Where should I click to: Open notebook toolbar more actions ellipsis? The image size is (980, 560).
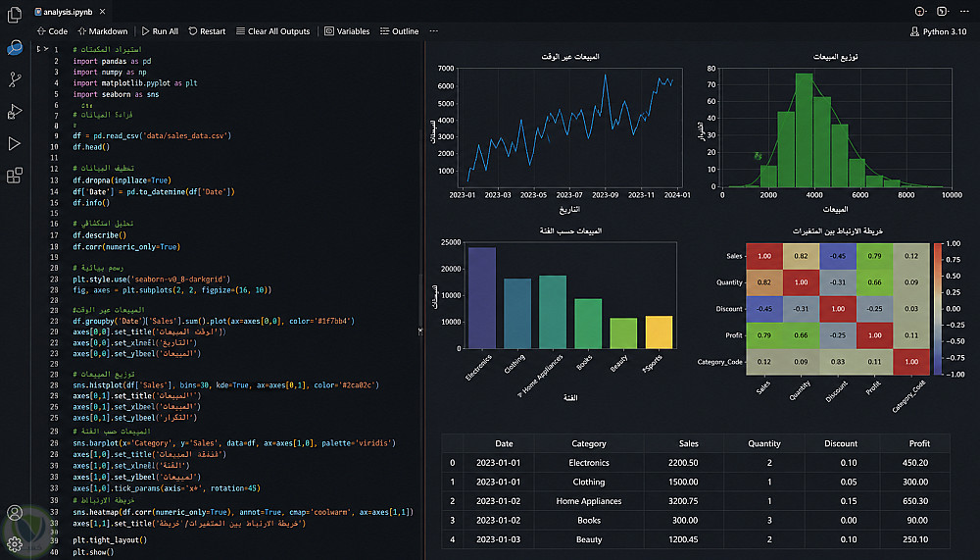coord(434,31)
